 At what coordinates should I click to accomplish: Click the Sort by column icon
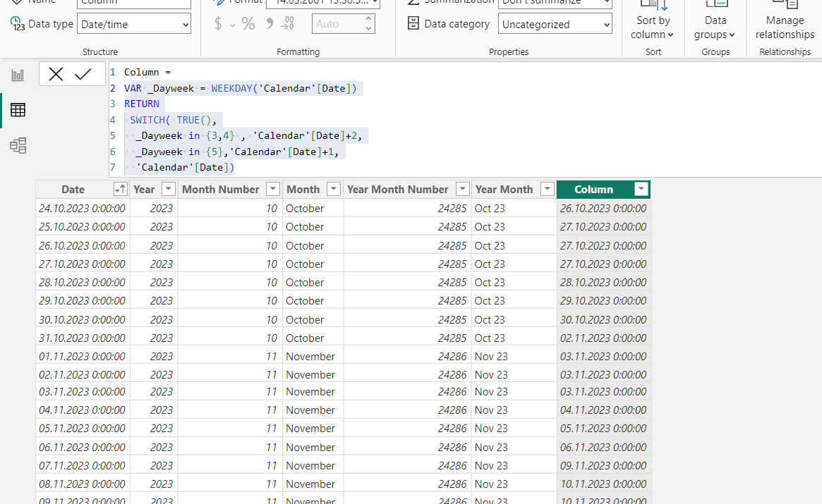tap(654, 6)
